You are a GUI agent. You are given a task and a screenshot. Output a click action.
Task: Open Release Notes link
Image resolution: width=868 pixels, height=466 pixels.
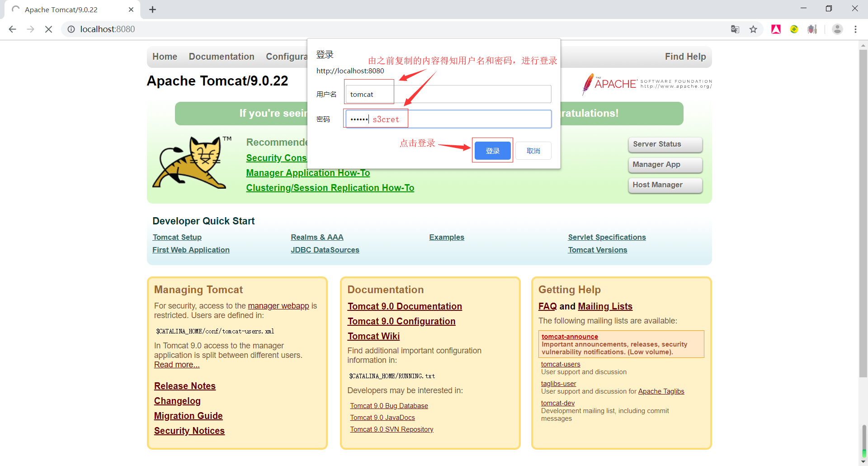click(185, 386)
